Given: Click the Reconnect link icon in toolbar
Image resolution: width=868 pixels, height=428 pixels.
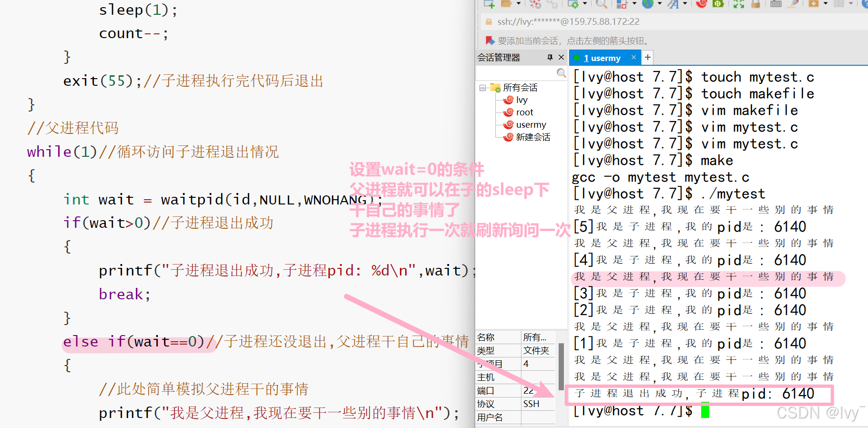Looking at the screenshot, I should pyautogui.click(x=552, y=4).
